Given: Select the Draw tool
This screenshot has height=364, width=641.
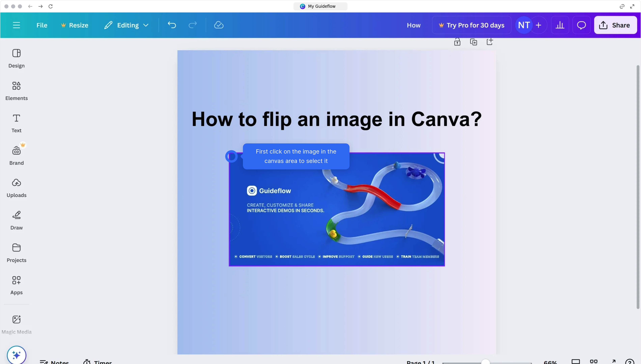Looking at the screenshot, I should coord(17,220).
